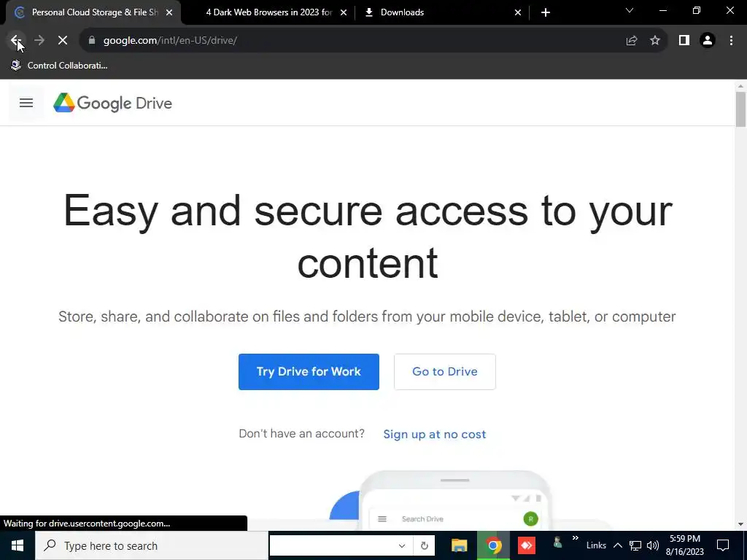The width and height of the screenshot is (747, 560).
Task: Go back using the browser back arrow
Action: click(x=16, y=41)
